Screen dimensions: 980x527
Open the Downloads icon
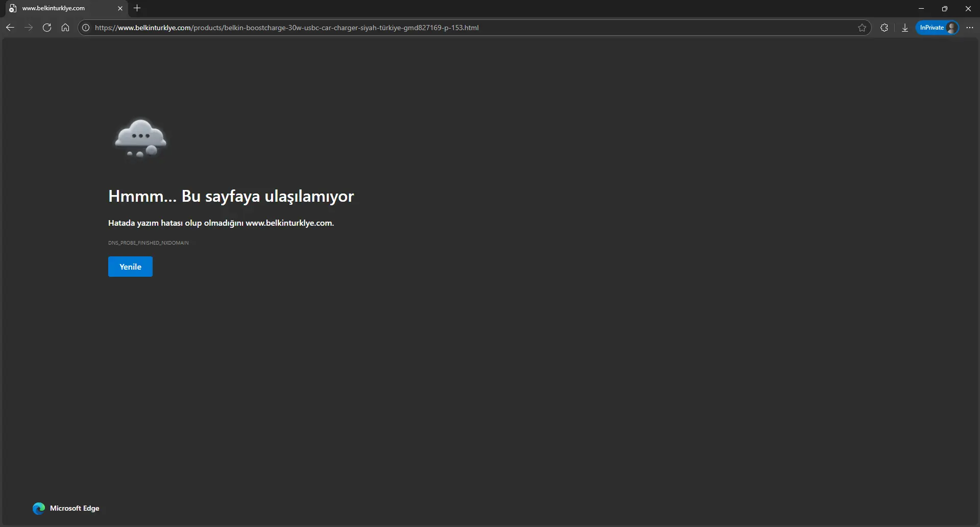pos(905,28)
